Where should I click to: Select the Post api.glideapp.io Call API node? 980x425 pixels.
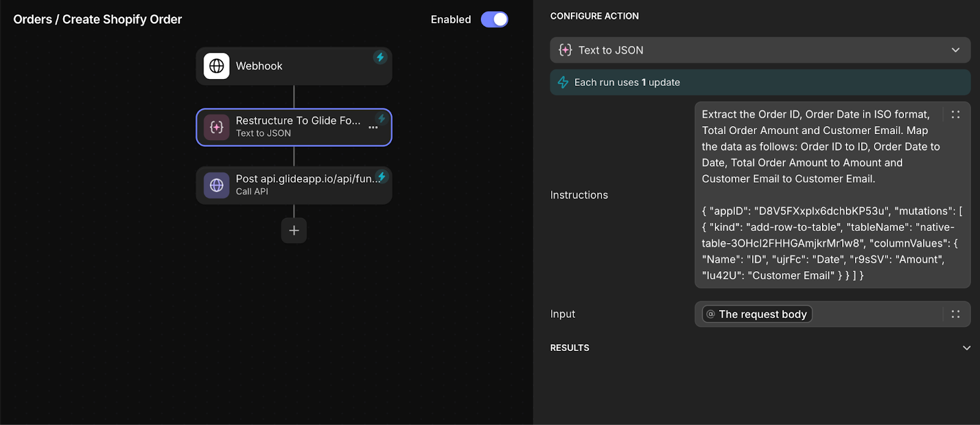294,185
